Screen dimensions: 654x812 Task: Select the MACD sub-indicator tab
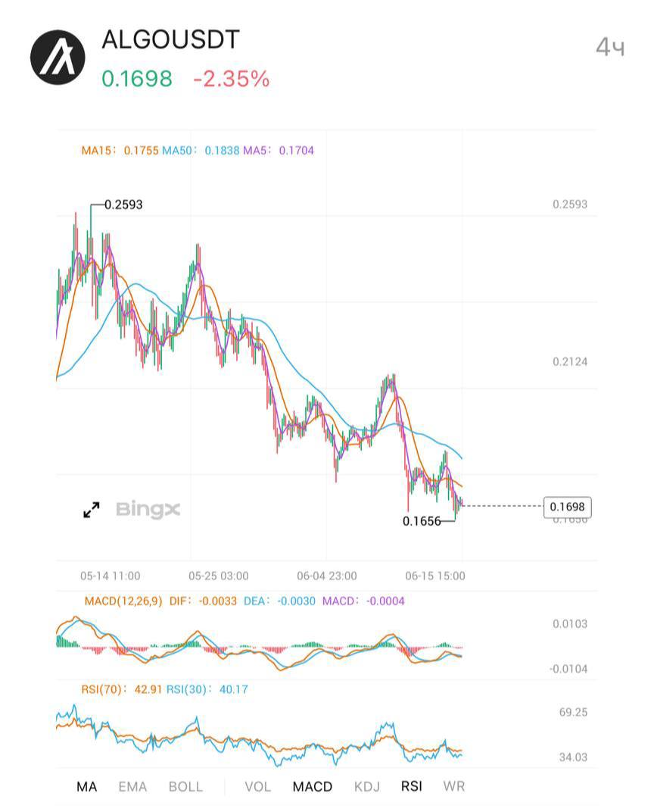pos(312,786)
